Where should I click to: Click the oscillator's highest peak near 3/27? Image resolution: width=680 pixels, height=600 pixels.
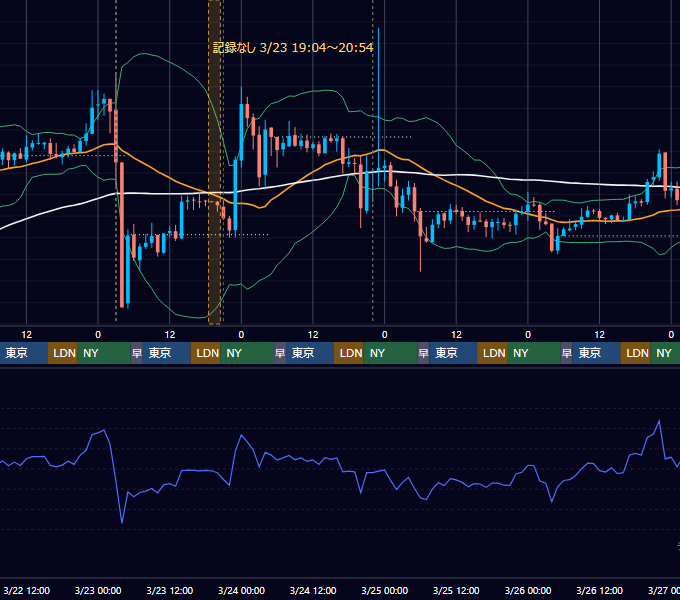659,420
